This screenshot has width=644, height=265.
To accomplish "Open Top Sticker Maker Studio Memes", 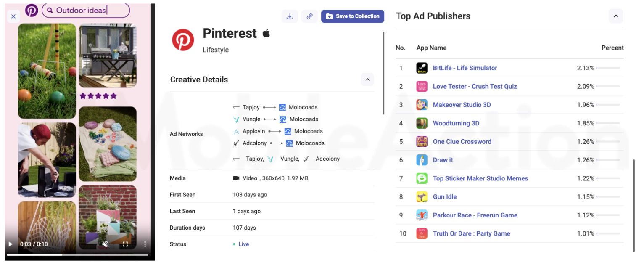I will [480, 178].
